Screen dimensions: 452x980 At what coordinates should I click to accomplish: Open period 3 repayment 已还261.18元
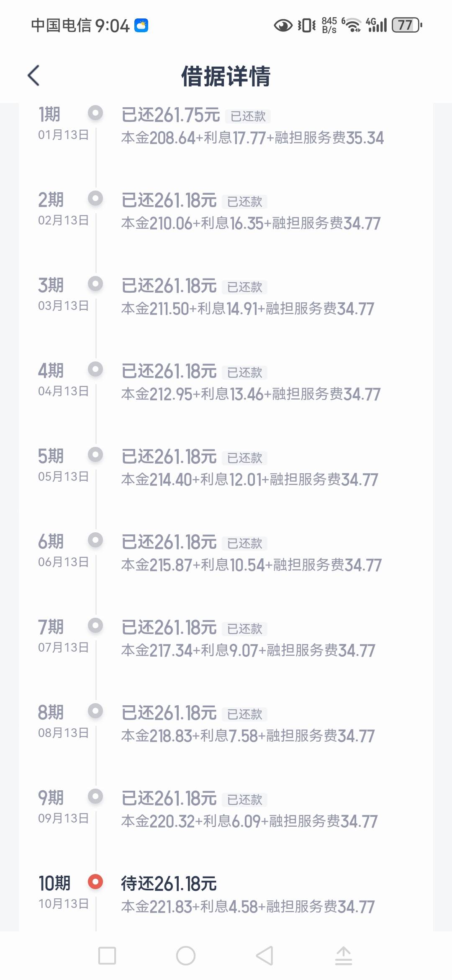(169, 286)
